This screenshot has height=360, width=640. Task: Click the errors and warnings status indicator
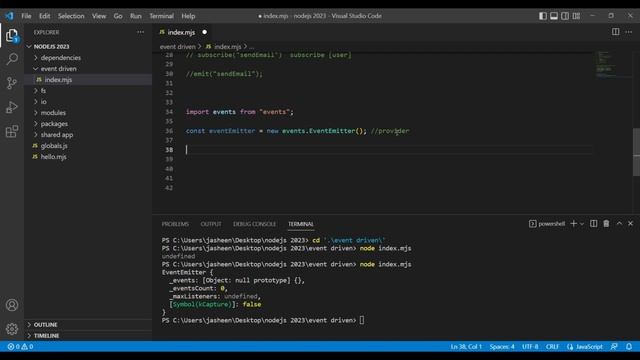tap(20, 347)
